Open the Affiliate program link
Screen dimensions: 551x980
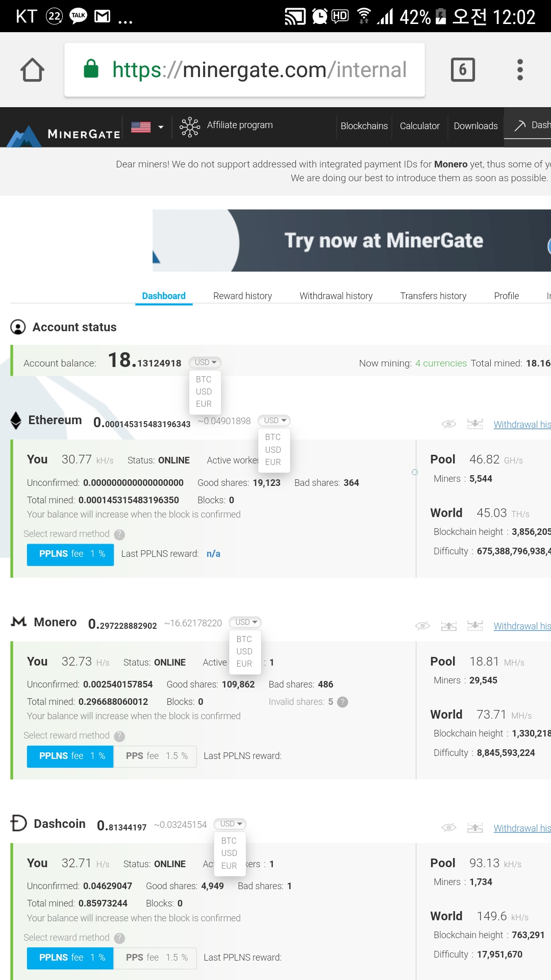point(239,126)
